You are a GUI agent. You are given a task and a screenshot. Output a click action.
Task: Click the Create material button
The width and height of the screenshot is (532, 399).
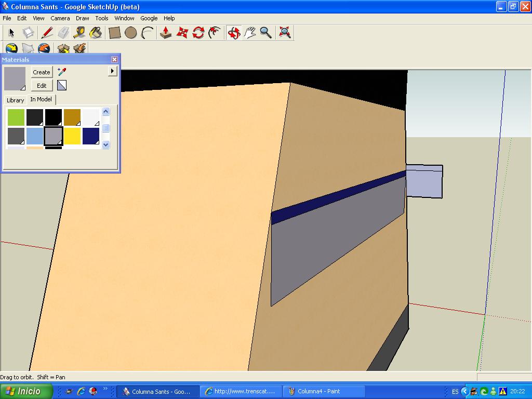pos(42,72)
